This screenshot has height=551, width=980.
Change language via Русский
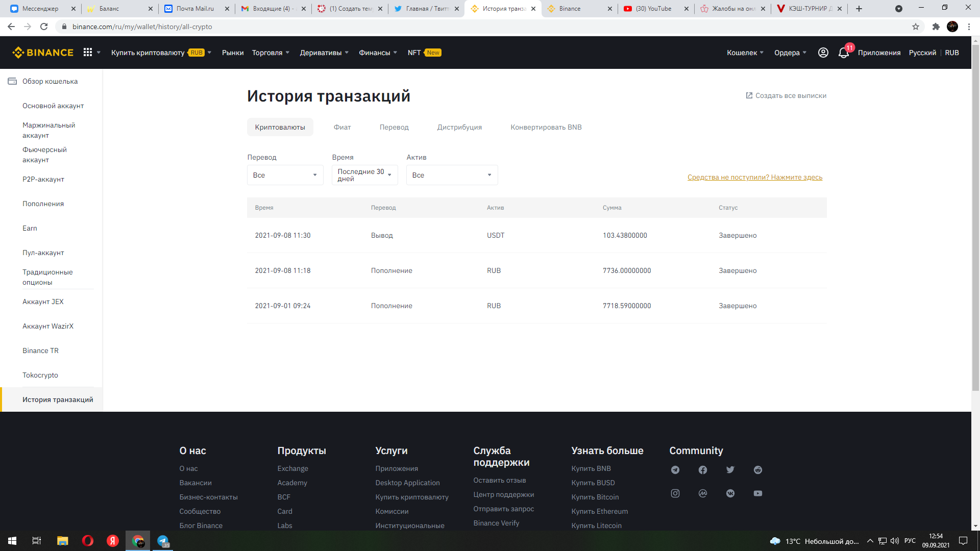[922, 53]
